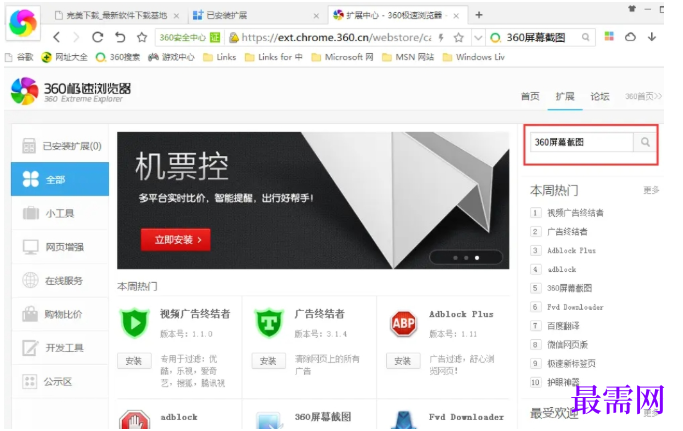Select 公示区 category in sidebar
This screenshot has width=683, height=431.
pyautogui.click(x=60, y=382)
